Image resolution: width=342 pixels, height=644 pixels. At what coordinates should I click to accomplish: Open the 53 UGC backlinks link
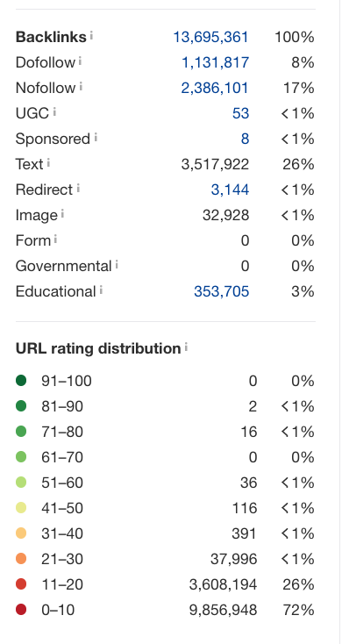click(240, 113)
